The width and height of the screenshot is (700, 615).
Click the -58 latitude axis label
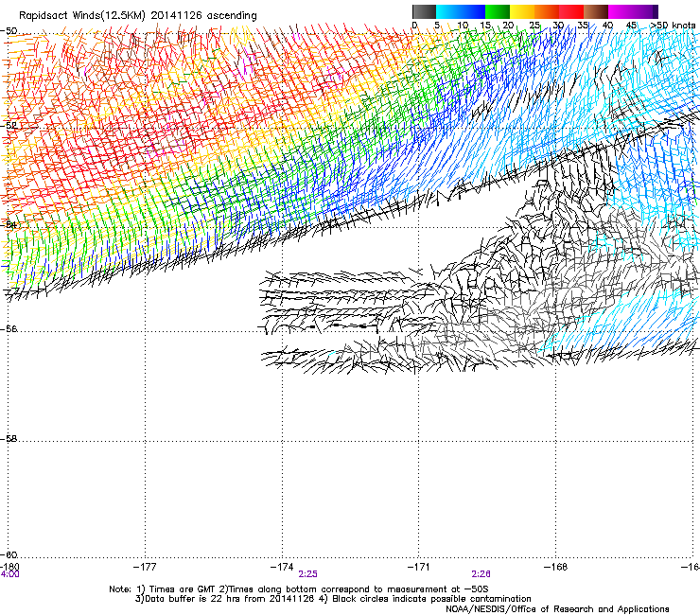[x=9, y=439]
